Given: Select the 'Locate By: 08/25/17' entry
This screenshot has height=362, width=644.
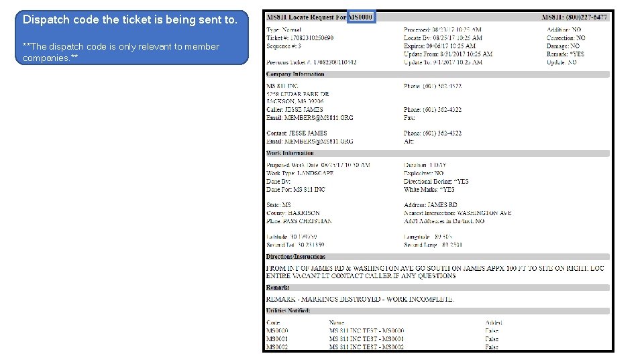Looking at the screenshot, I should 443,38.
